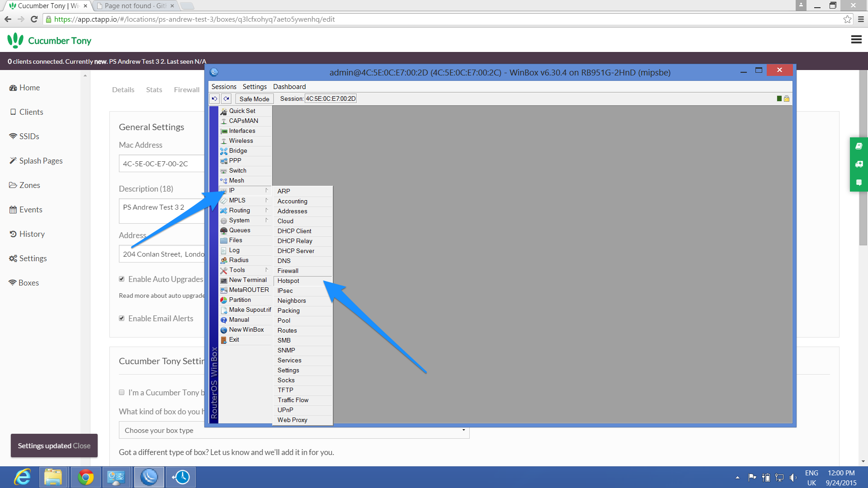Expand the IP submenu
868x488 pixels.
pyautogui.click(x=245, y=190)
